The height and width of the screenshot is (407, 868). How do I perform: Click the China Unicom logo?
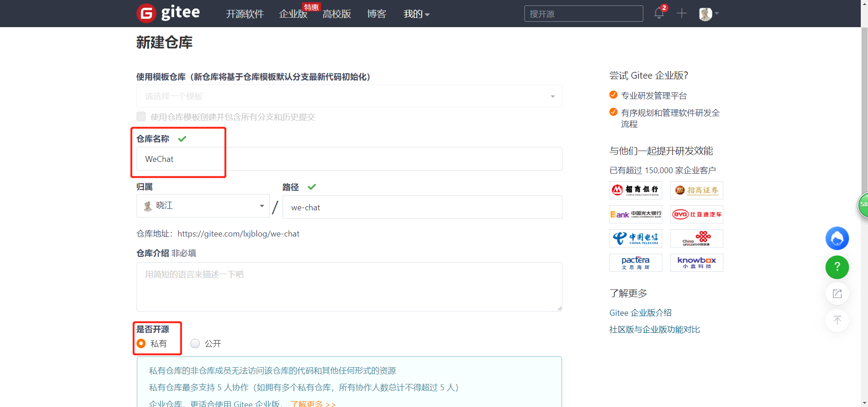coord(697,238)
